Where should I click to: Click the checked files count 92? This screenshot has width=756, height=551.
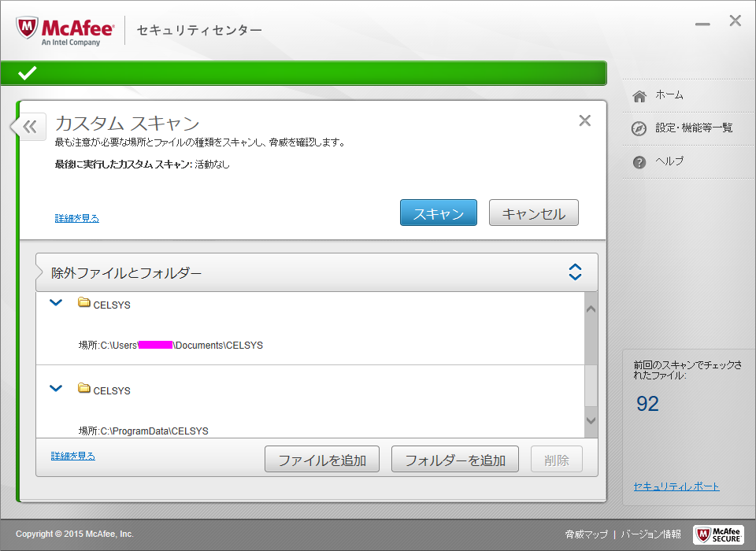(647, 404)
